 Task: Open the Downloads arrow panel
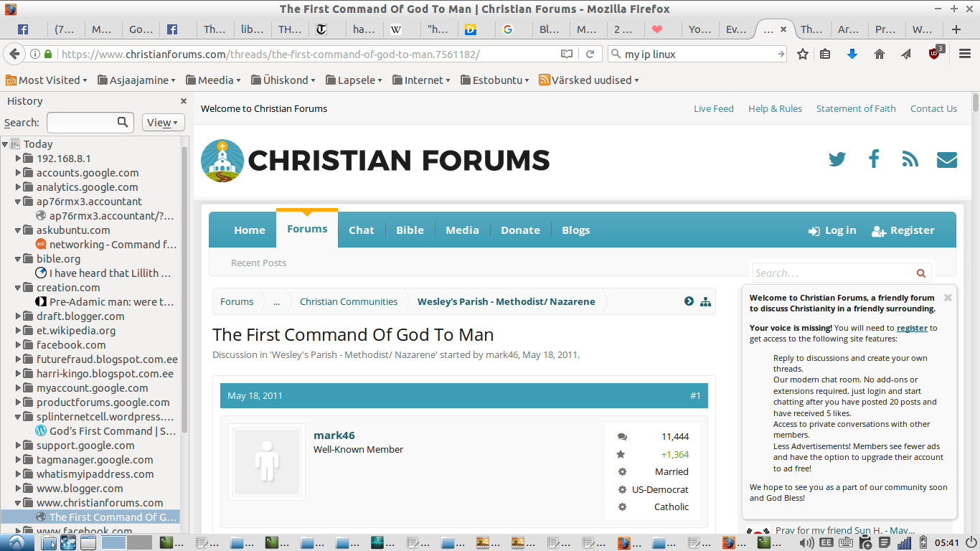pos(852,54)
